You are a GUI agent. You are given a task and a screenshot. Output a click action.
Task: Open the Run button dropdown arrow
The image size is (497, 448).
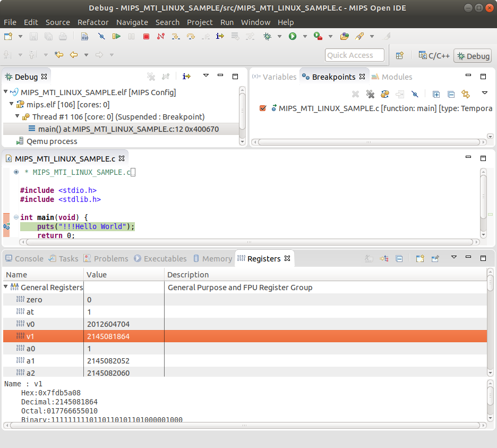point(305,37)
